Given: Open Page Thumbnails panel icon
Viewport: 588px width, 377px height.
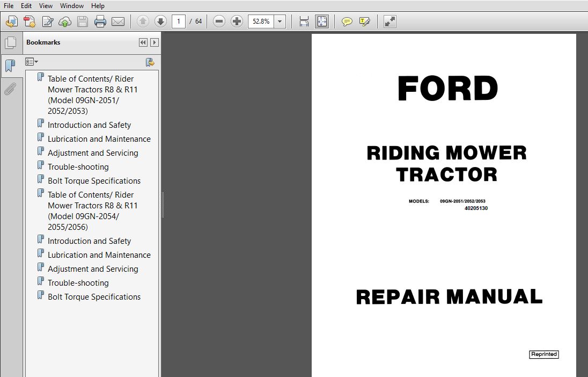Looking at the screenshot, I should 11,42.
